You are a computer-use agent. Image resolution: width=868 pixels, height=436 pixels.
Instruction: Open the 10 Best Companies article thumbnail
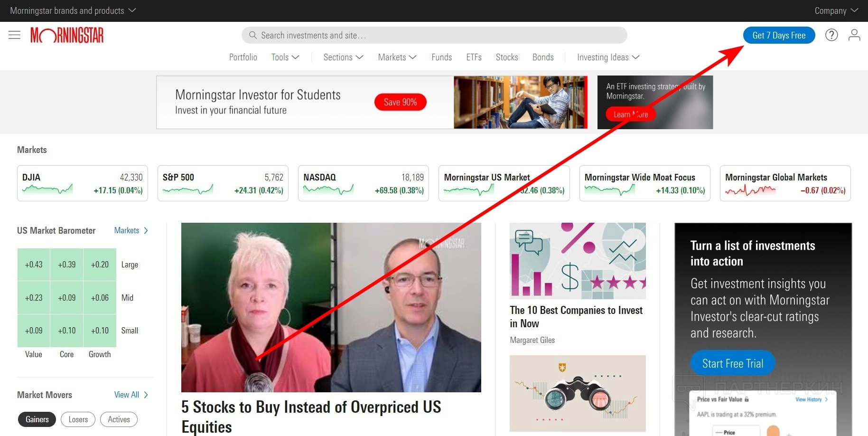tap(578, 261)
